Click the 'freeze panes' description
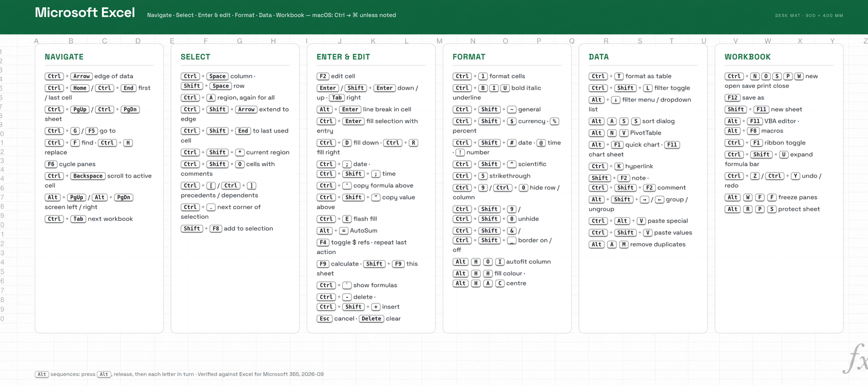Image resolution: width=868 pixels, height=386 pixels. [x=797, y=198]
